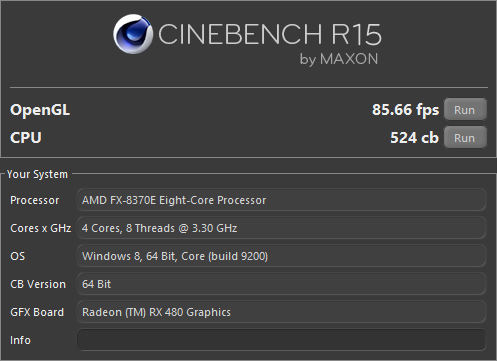
Task: Click the by MAXON text
Action: (x=339, y=59)
